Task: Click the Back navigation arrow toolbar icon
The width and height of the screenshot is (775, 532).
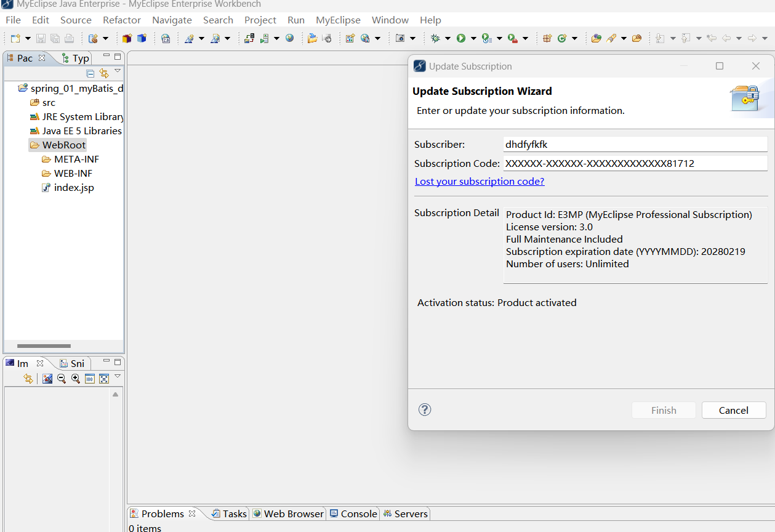Action: click(726, 38)
